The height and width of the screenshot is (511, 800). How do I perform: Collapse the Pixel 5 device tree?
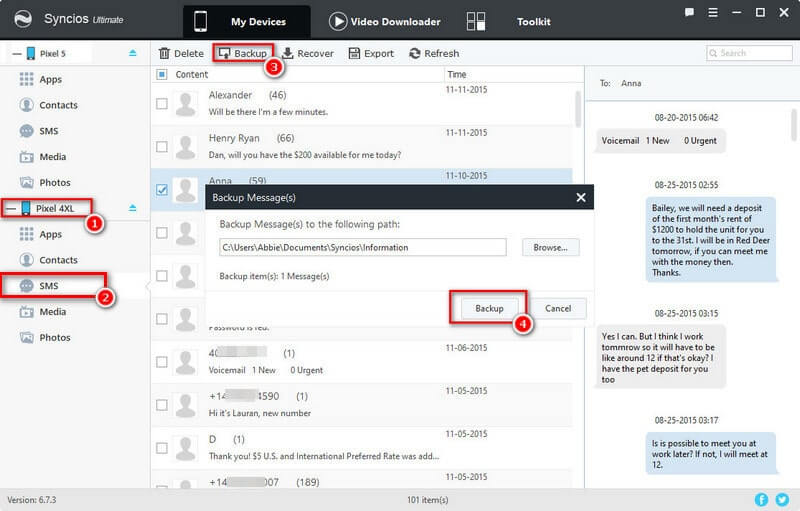11,52
